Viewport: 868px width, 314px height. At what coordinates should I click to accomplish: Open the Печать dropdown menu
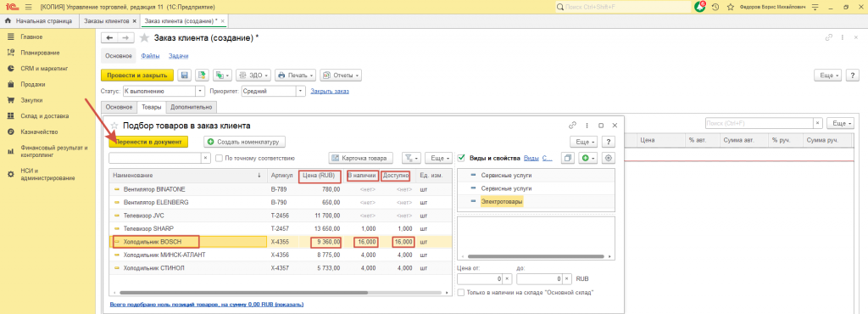click(x=296, y=75)
